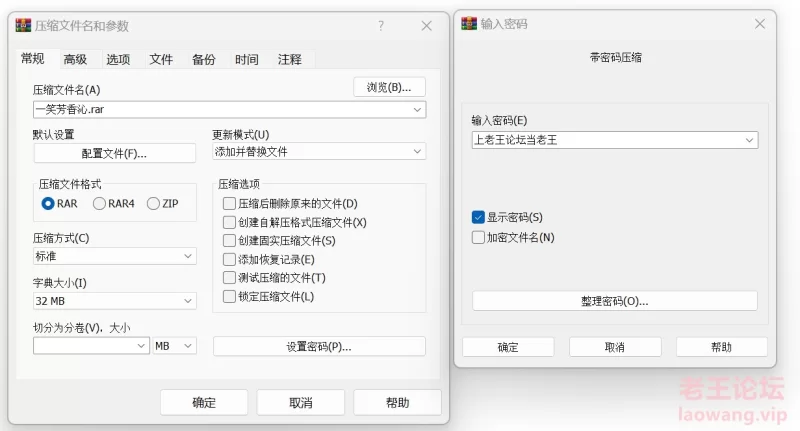Click the archive name field 一笑芳香沁.rar
This screenshot has width=800, height=431.
[230, 110]
